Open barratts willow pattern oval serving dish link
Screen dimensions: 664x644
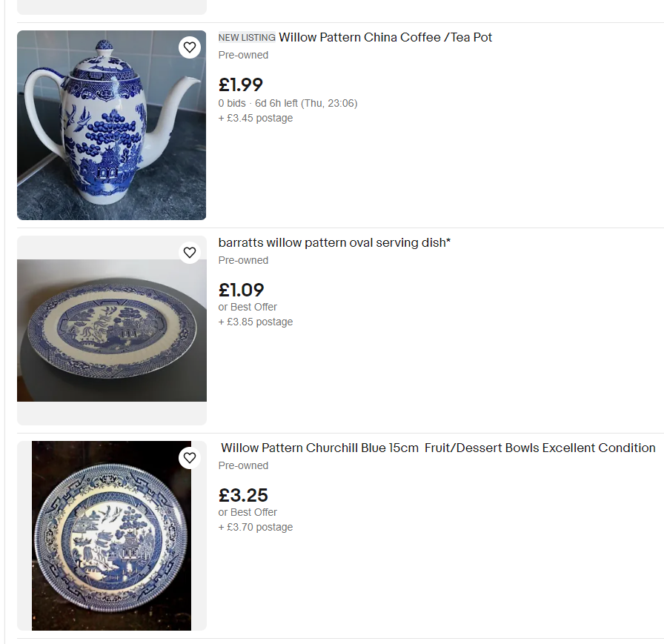tap(334, 242)
